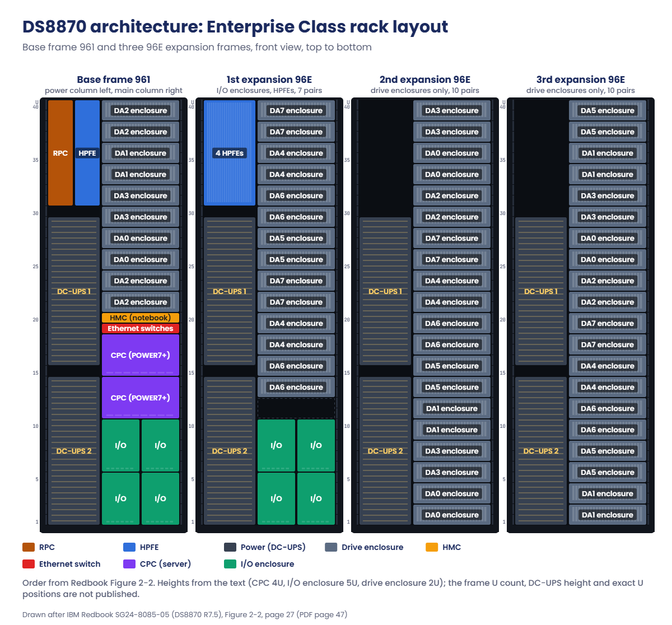
Task: Select DC-UPS 2 in the 3rd expansion frame
Action: 541,451
